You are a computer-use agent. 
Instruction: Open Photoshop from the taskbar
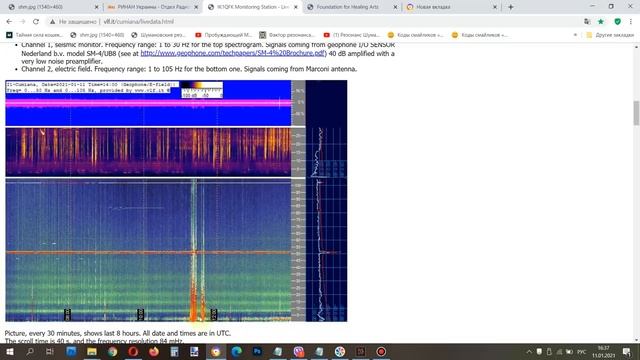point(257,351)
